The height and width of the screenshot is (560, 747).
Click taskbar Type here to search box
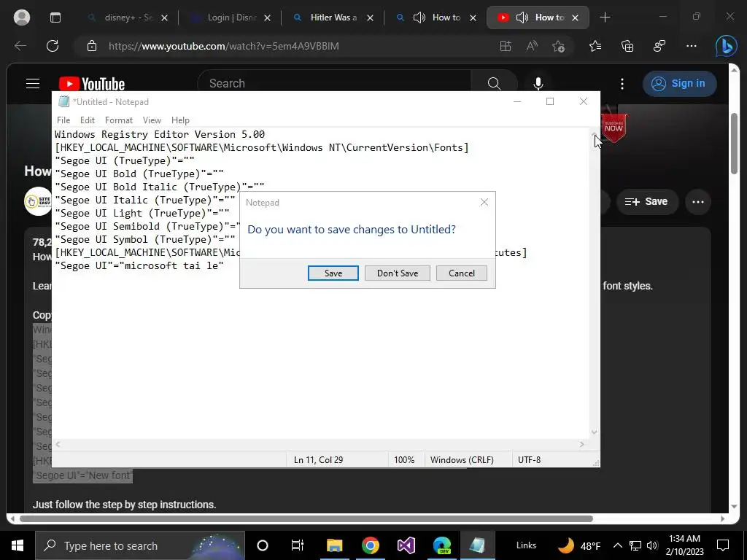tap(140, 545)
